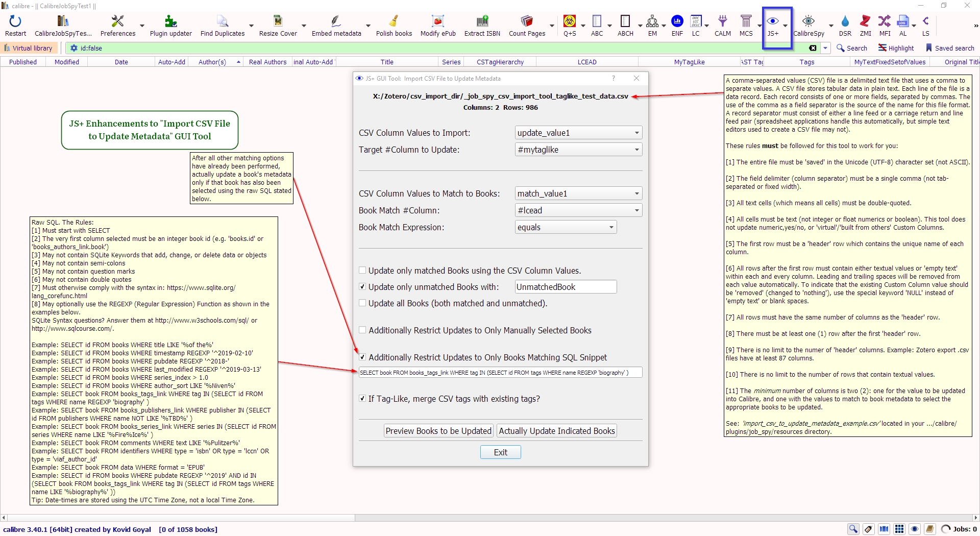
Task: Open the Embed metadata dropdown arrow
Action: point(368,26)
